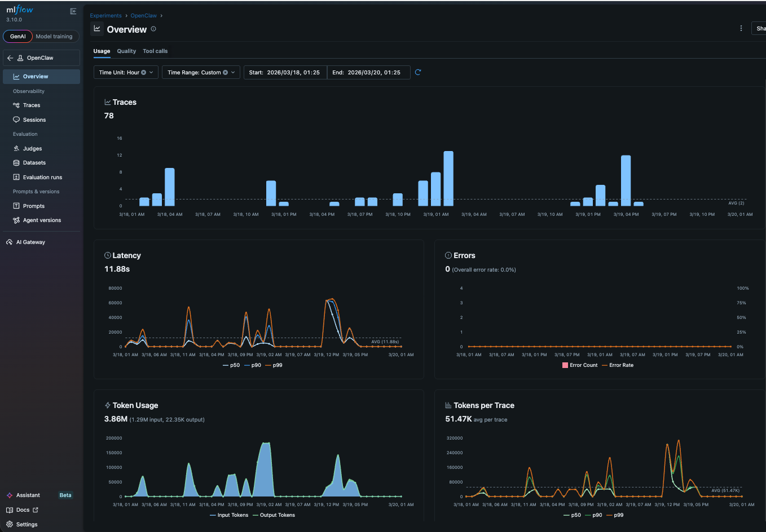The image size is (766, 532).
Task: Open the Docs page
Action: tap(21, 509)
